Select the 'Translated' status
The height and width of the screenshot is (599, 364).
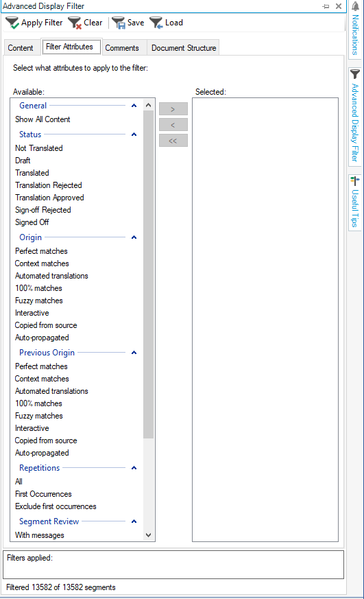(x=32, y=173)
